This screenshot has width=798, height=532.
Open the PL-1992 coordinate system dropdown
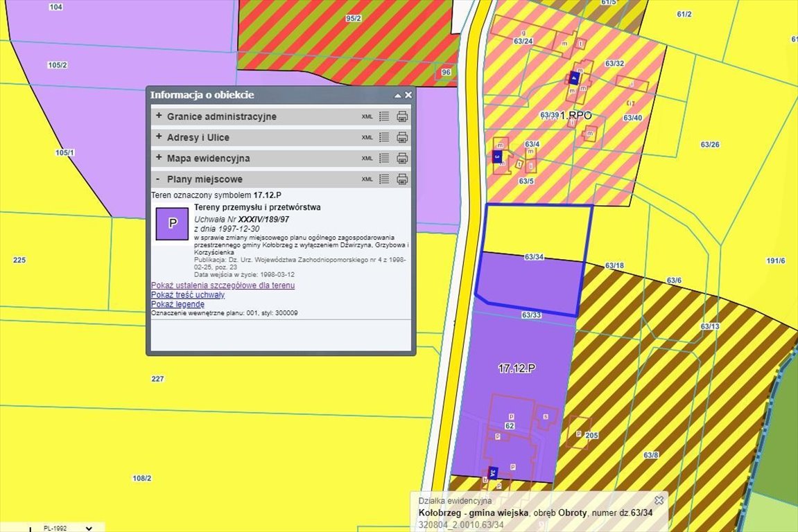pyautogui.click(x=88, y=528)
